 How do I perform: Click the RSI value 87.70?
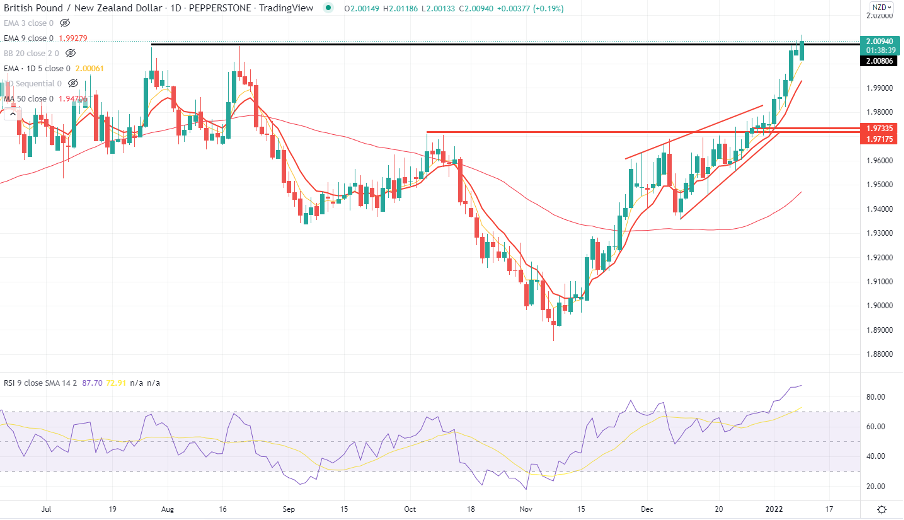[92, 383]
